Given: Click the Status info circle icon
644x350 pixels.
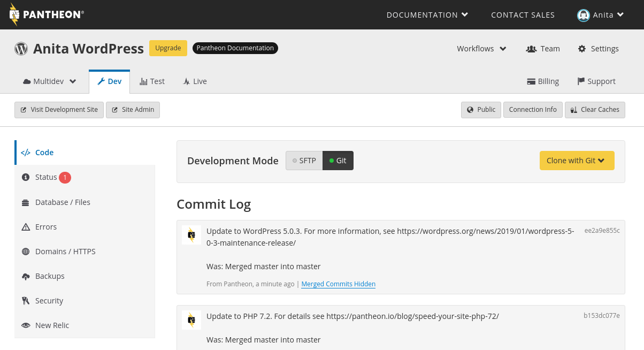Looking at the screenshot, I should click(x=25, y=177).
